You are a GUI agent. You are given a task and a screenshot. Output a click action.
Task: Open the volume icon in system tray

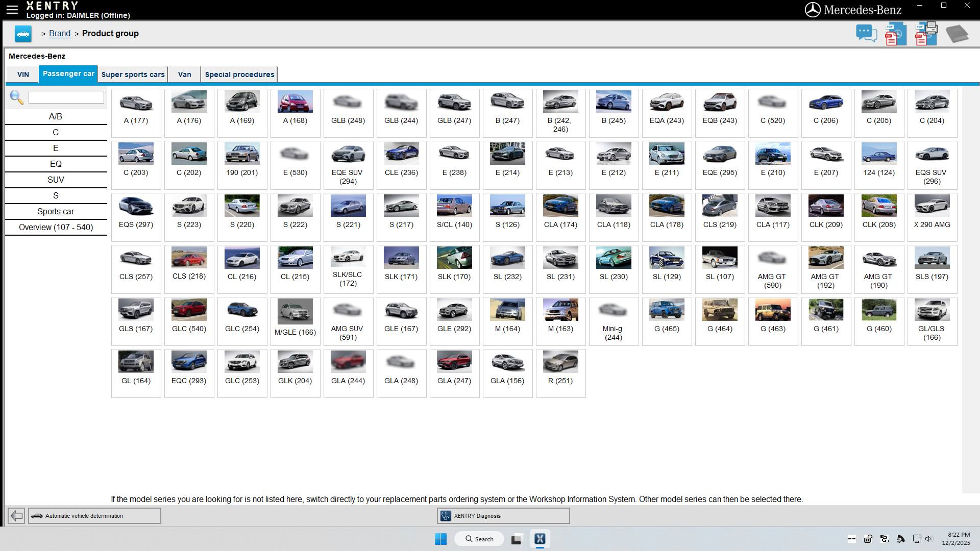click(928, 538)
